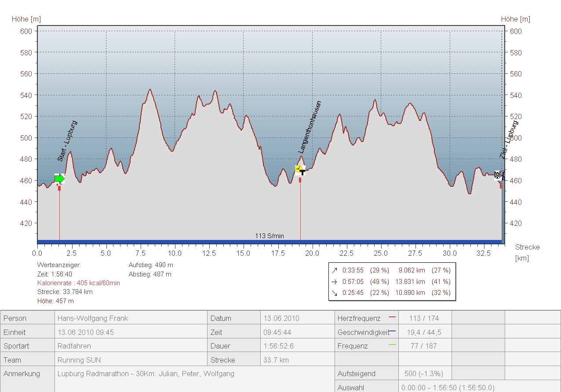Image resolution: width=561 pixels, height=392 pixels.
Task: Click the blue bar at chart bottom
Action: (x=176, y=242)
